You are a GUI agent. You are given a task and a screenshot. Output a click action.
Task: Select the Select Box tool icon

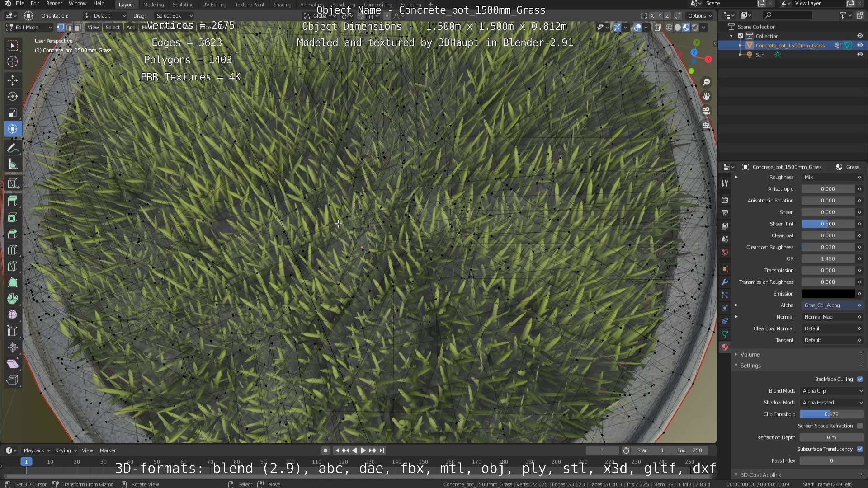pyautogui.click(x=13, y=46)
